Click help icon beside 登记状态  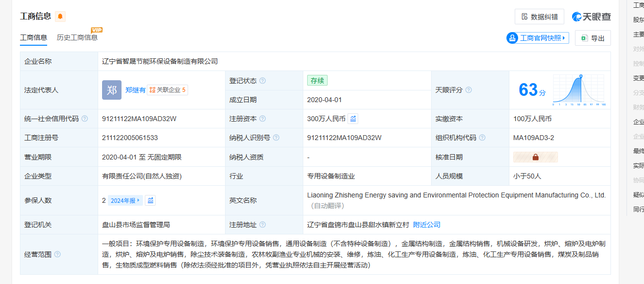click(262, 81)
